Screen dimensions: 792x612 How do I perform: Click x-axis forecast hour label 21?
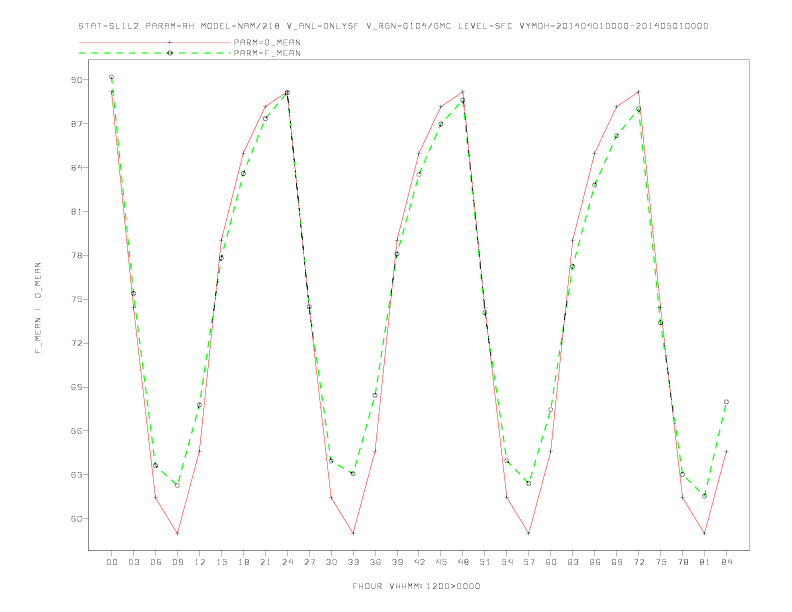pyautogui.click(x=265, y=562)
